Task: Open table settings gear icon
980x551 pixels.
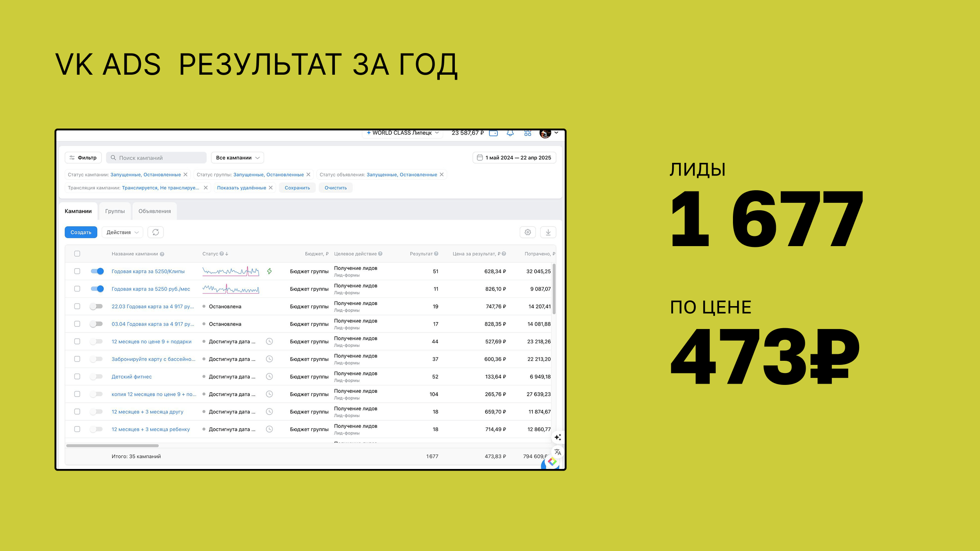Action: [528, 232]
